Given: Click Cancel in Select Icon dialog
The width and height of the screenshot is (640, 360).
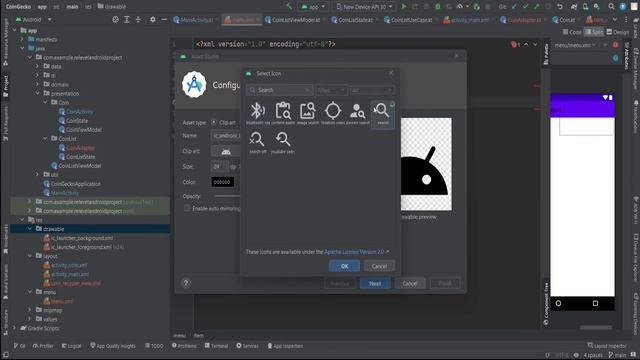Looking at the screenshot, I should (379, 266).
